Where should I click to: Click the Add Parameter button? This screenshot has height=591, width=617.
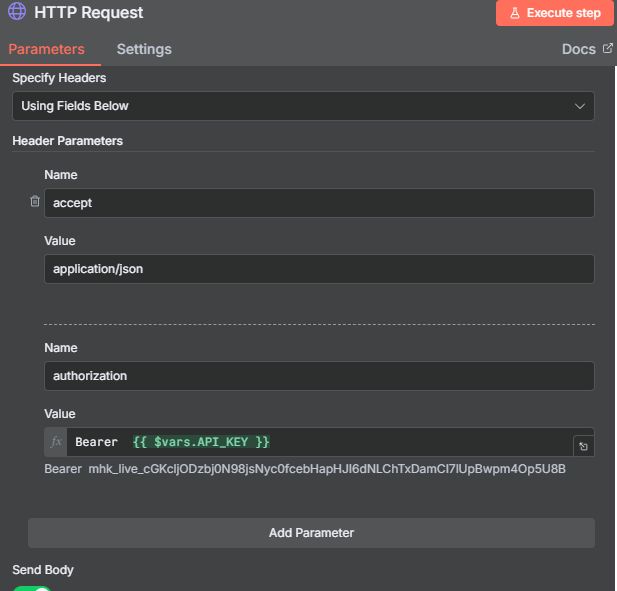point(311,533)
